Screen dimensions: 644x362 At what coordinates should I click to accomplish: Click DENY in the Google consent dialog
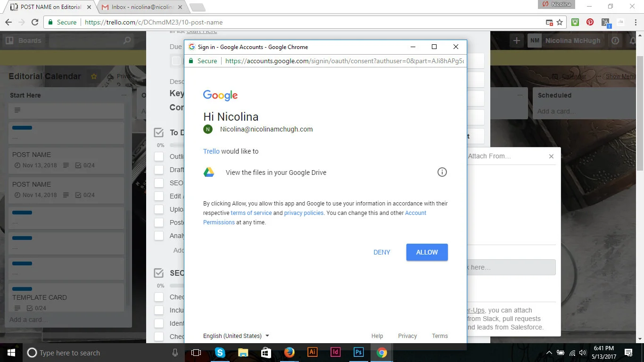click(x=381, y=252)
